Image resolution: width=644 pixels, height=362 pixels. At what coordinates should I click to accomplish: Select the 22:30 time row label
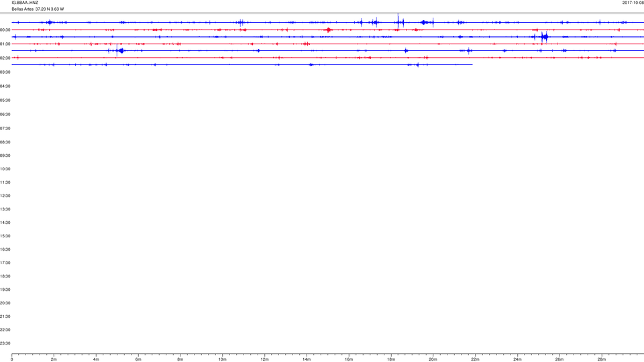(x=5, y=330)
